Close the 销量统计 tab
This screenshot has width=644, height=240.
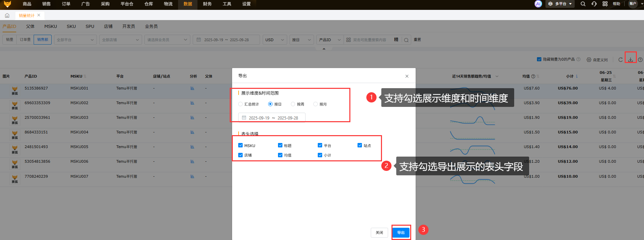pyautogui.click(x=39, y=15)
